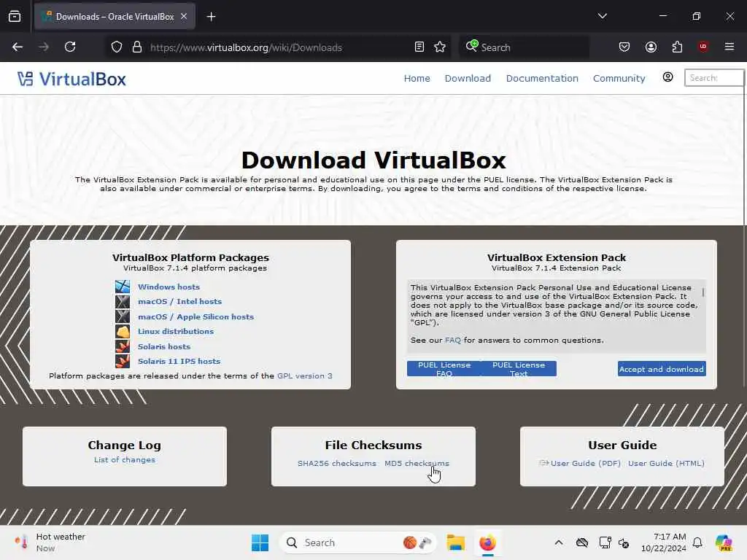747x560 pixels.
Task: Open the macOS / Intel hosts link
Action: pyautogui.click(x=179, y=301)
